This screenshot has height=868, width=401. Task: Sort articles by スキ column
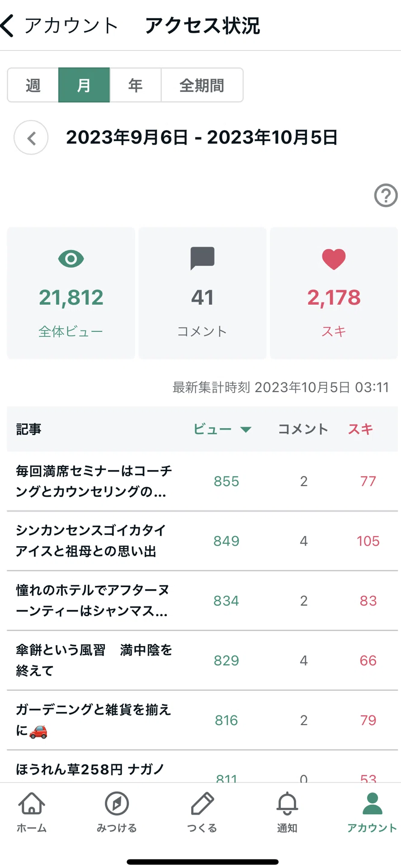click(x=360, y=429)
